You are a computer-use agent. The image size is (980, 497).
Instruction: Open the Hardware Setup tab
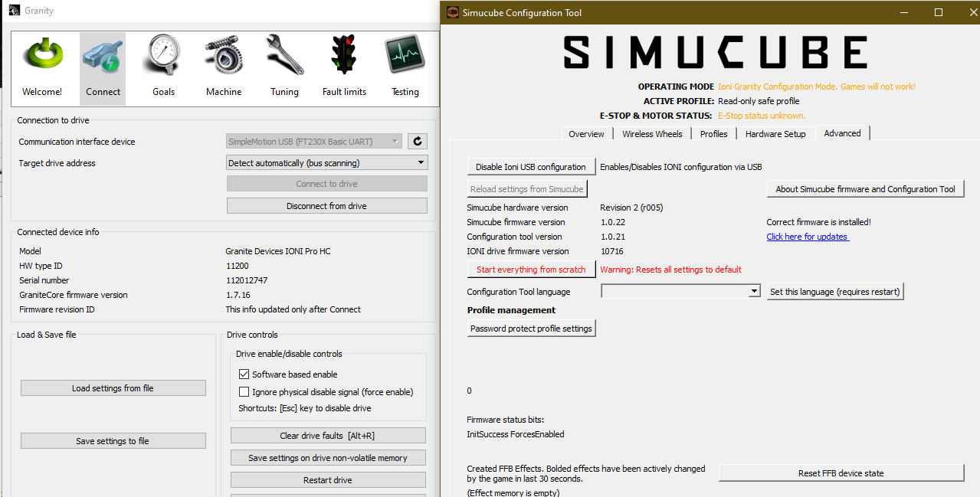[x=775, y=134]
